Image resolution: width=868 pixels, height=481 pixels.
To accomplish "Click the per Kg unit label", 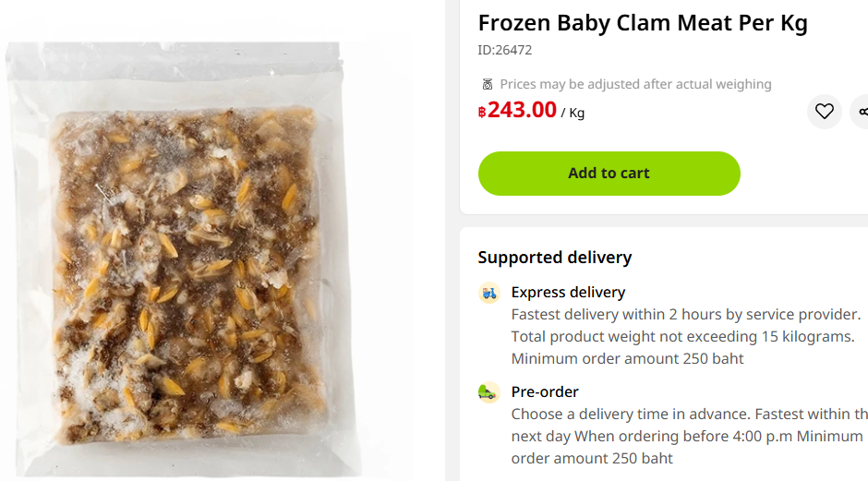I will click(x=573, y=114).
